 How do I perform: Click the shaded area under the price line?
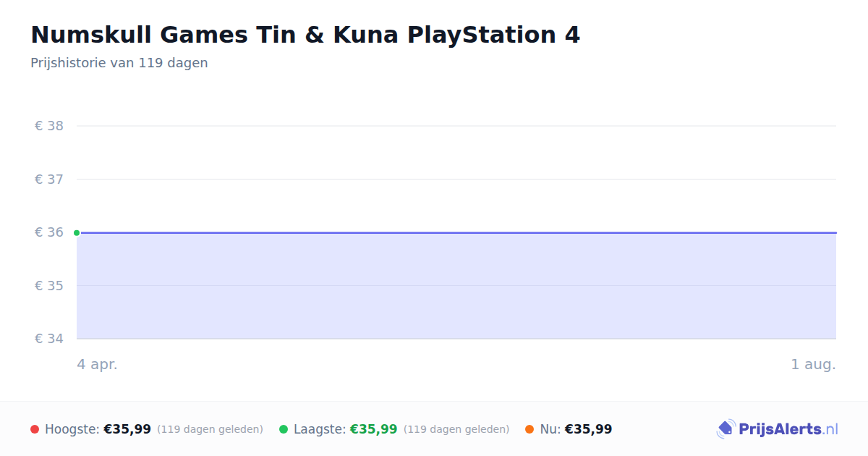tap(456, 286)
